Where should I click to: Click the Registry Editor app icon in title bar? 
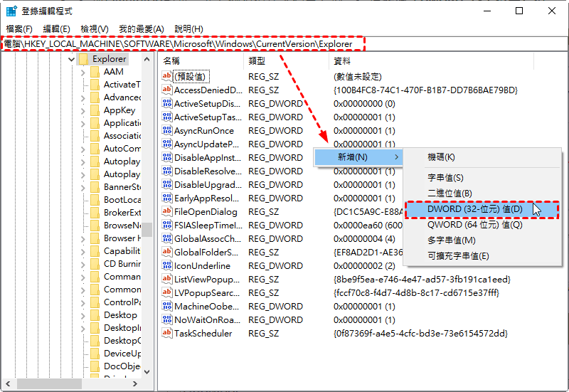(12, 11)
